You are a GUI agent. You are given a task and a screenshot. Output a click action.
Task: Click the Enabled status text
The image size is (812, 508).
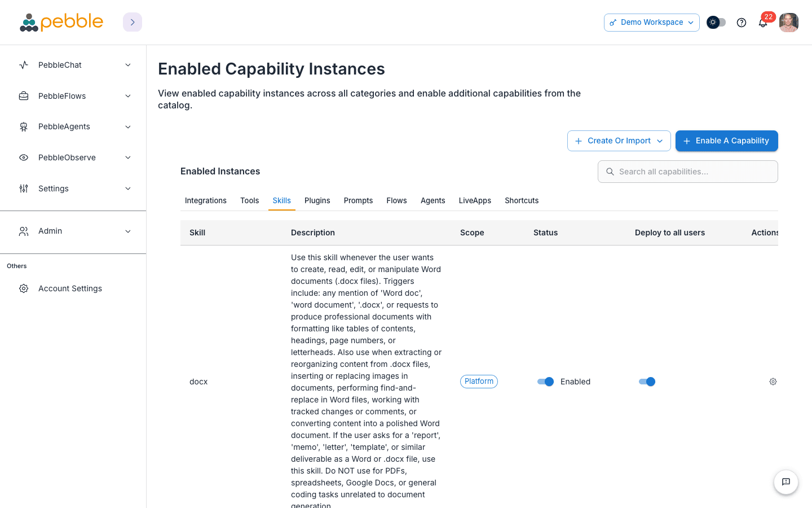[575, 382]
